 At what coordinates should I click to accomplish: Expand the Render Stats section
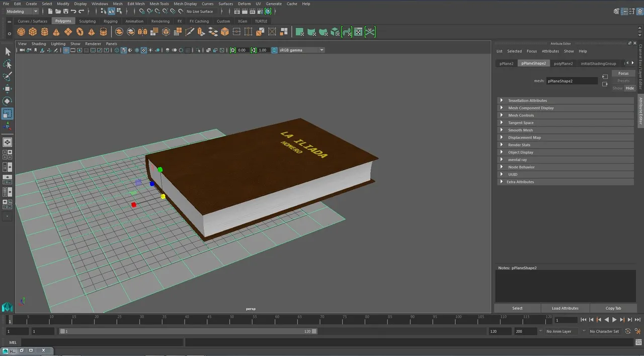(x=566, y=145)
